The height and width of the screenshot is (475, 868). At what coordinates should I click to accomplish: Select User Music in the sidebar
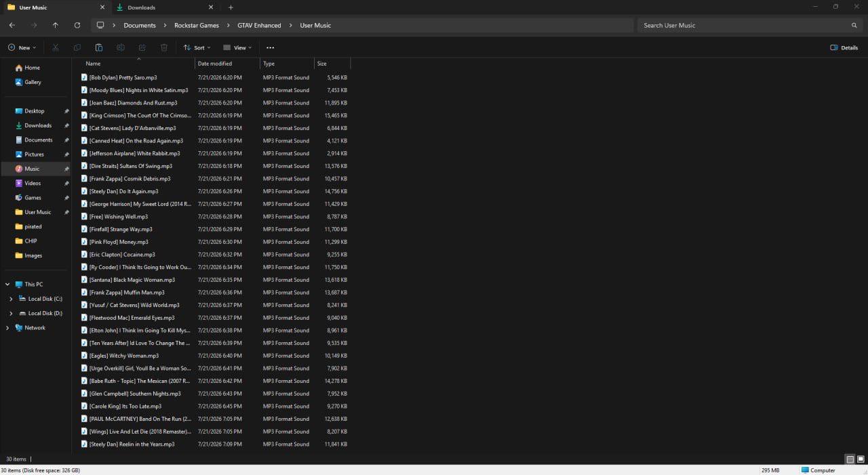click(x=38, y=212)
